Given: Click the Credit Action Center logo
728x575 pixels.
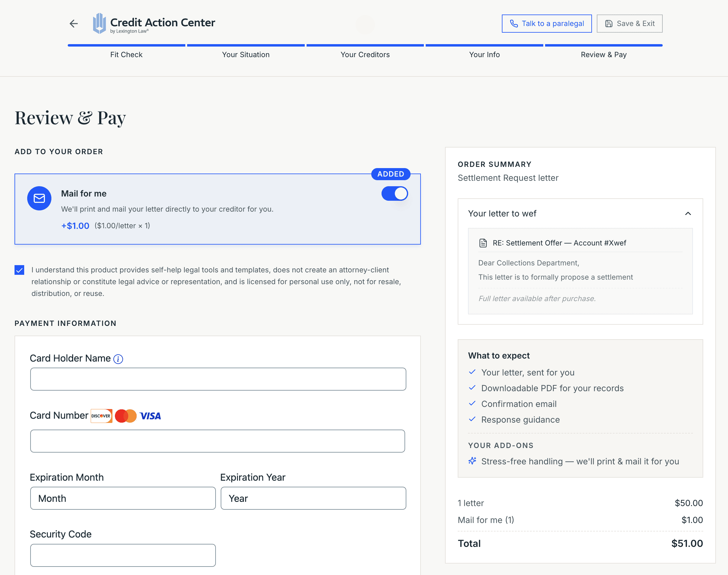Looking at the screenshot, I should (x=154, y=24).
